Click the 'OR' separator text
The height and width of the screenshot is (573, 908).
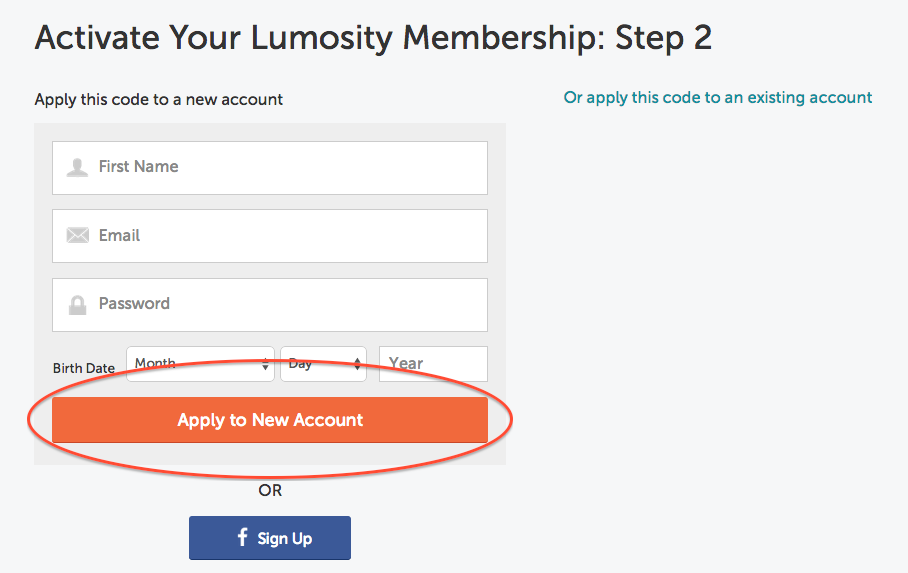click(270, 490)
